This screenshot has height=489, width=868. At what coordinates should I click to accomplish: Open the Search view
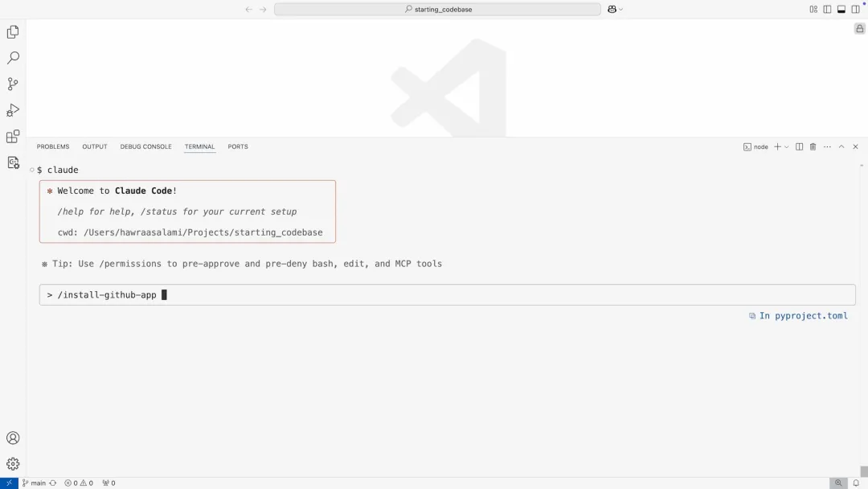[x=12, y=57]
